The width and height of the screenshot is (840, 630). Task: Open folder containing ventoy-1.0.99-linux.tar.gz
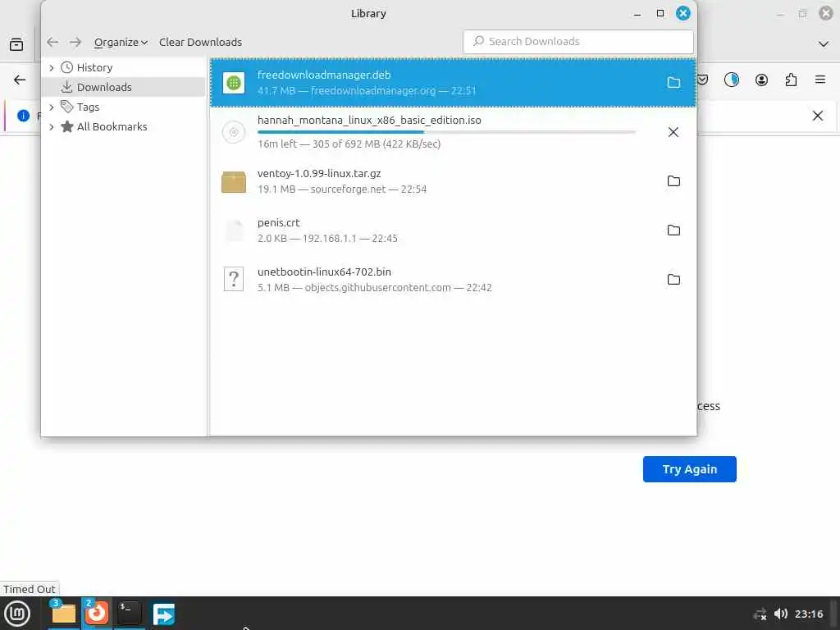tap(673, 181)
